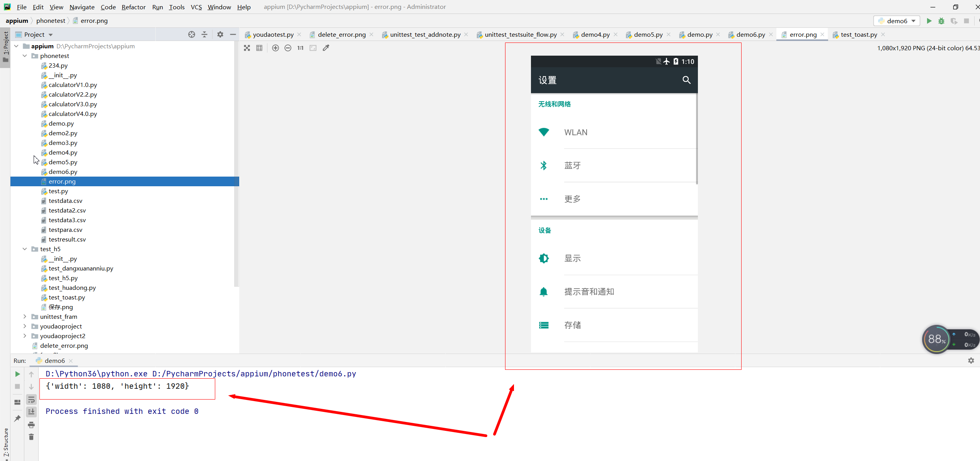Close the delete_error.png tab
The image size is (980, 461).
[x=371, y=34]
